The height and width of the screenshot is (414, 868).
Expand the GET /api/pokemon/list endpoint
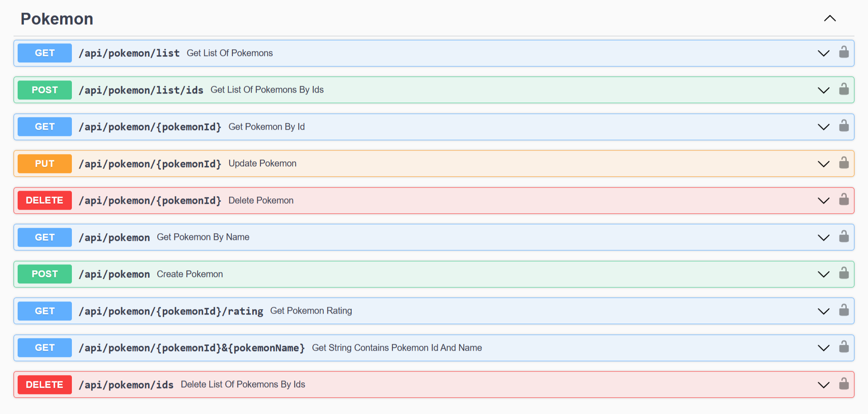(823, 53)
